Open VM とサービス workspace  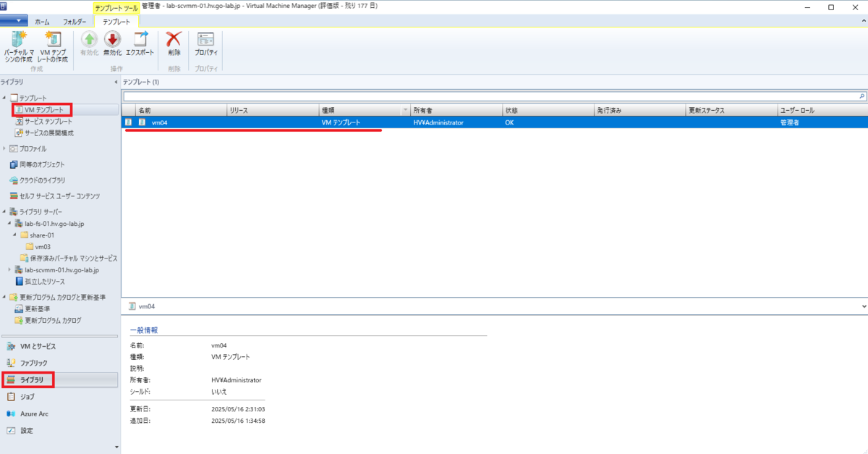coord(59,346)
